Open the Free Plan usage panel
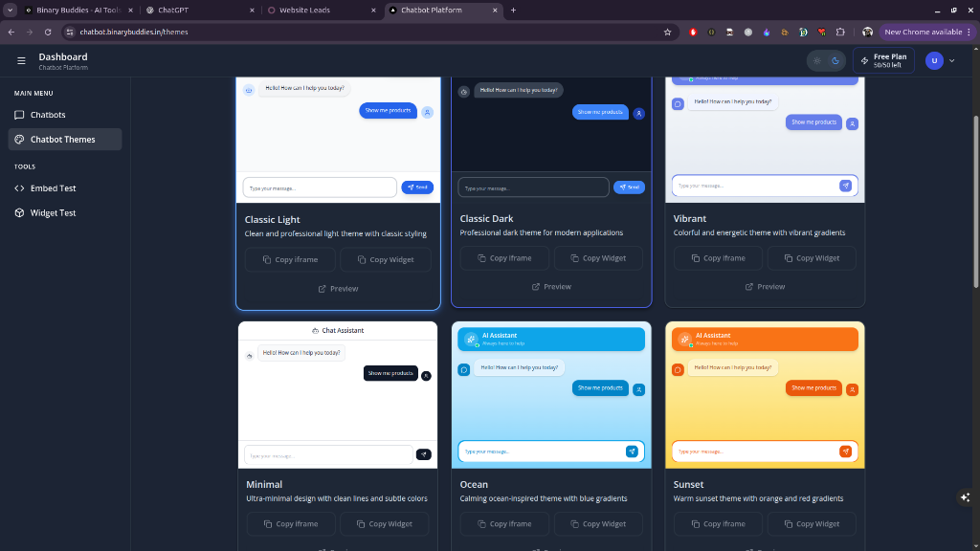This screenshot has height=551, width=980. click(882, 59)
